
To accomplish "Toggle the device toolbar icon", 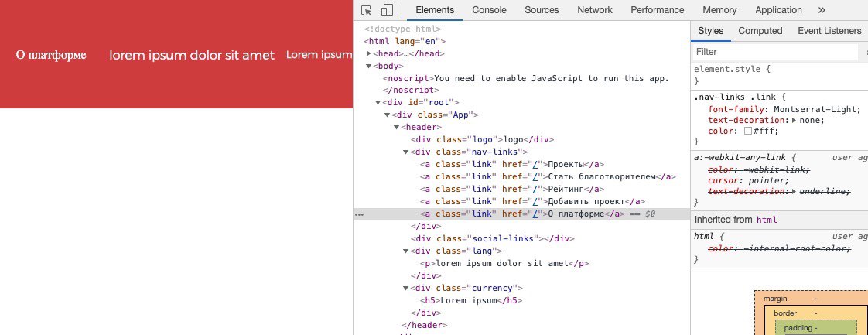I will (387, 10).
